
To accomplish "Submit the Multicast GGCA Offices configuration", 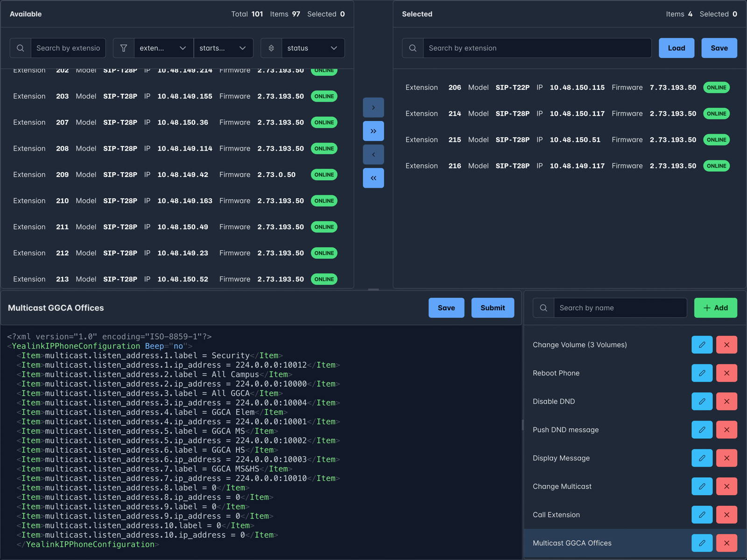I will (x=493, y=308).
